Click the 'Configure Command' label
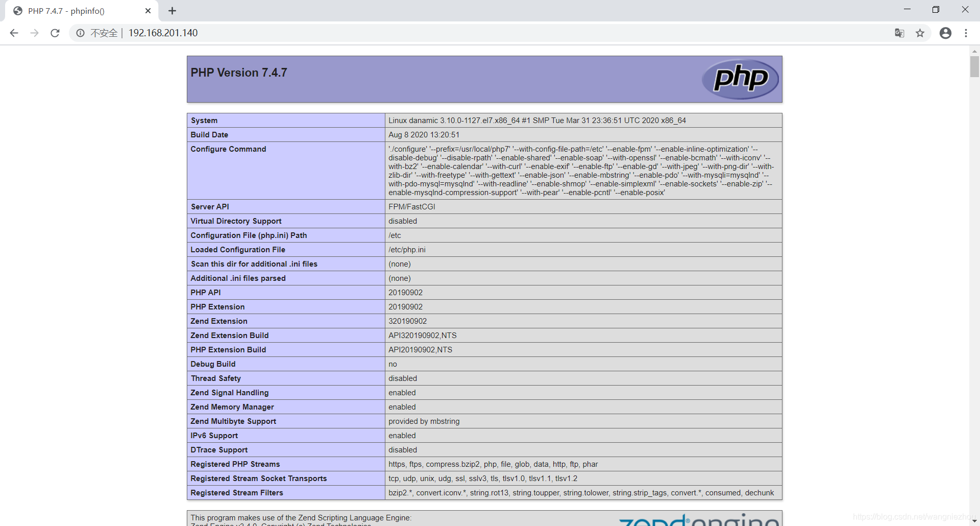980x526 pixels. [228, 149]
